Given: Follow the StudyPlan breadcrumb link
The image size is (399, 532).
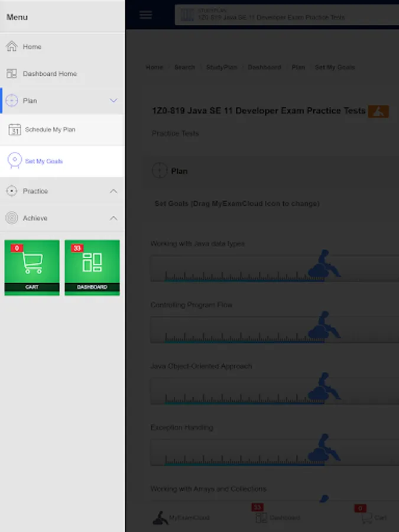Looking at the screenshot, I should tap(222, 67).
